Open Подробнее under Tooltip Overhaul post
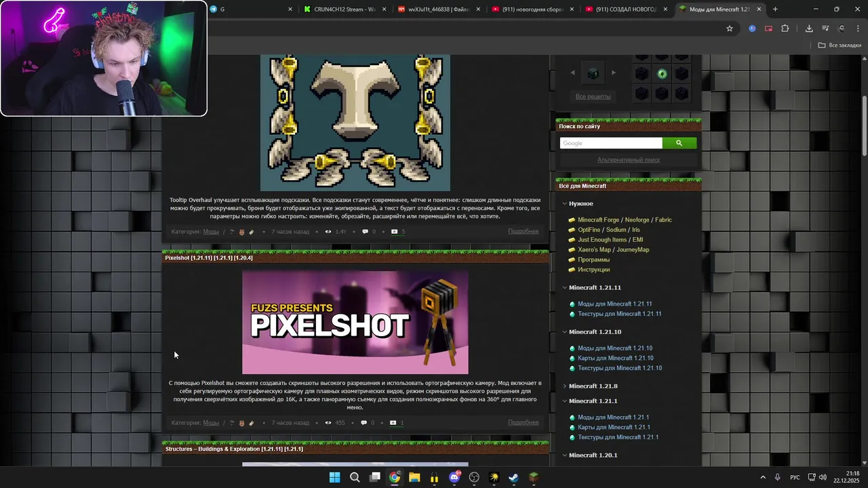This screenshot has width=868, height=488. point(523,232)
